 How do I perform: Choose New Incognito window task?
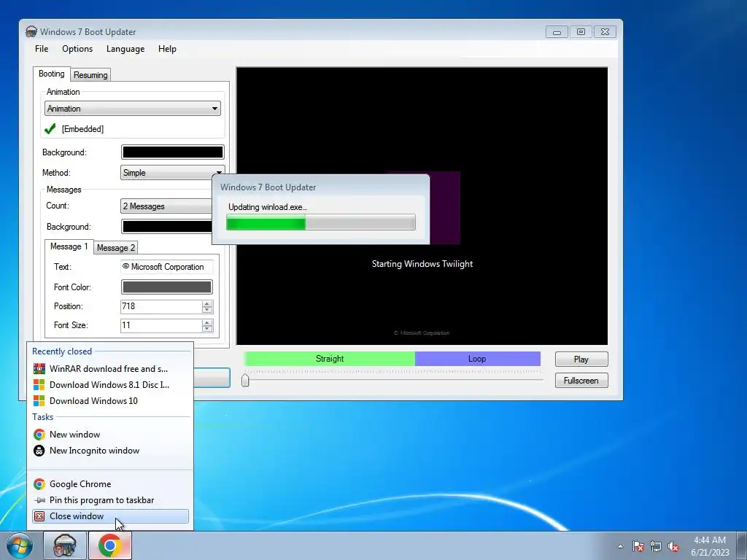(111, 451)
